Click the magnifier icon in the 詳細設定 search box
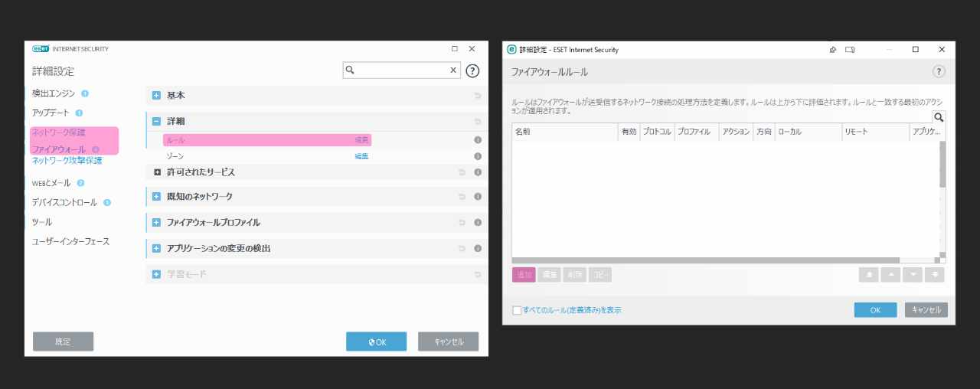This screenshot has width=980, height=389. [x=350, y=70]
